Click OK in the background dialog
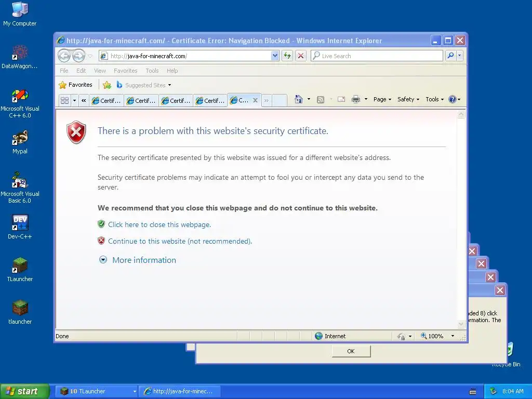The image size is (532, 399). (351, 351)
